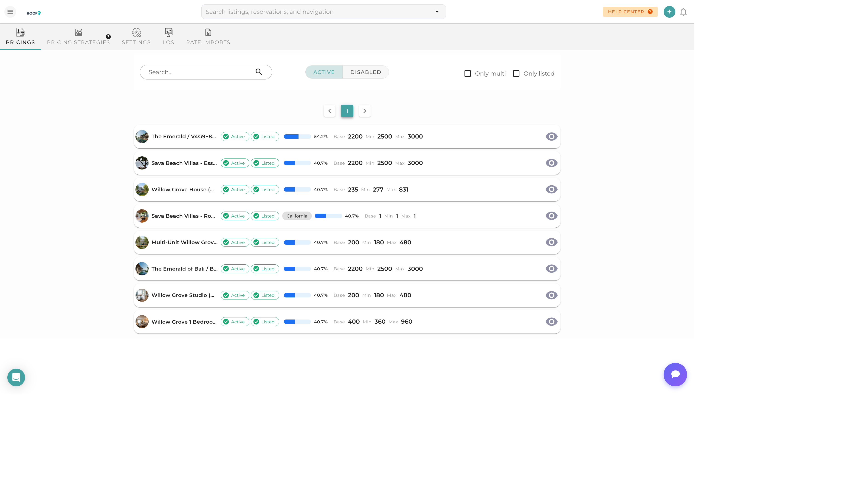Open the Willow Grove Studio thumbnail image
The width and height of the screenshot is (868, 492).
pyautogui.click(x=142, y=295)
